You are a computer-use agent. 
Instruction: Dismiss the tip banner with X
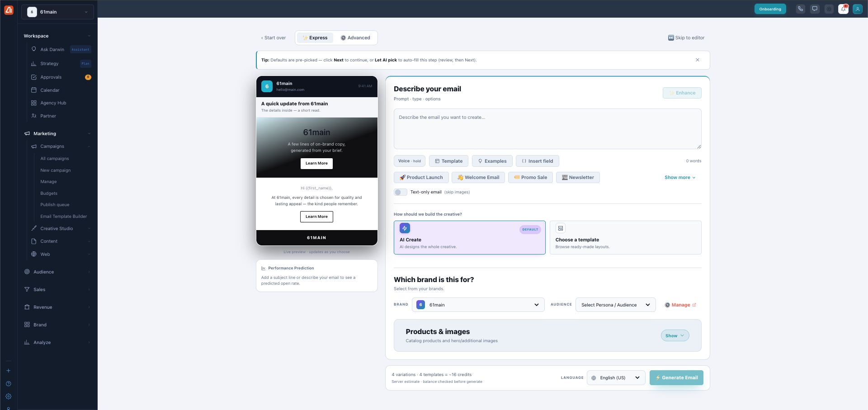[698, 60]
